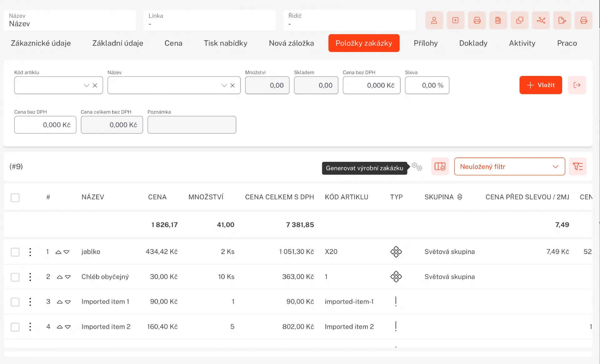The image size is (600, 364).
Task: Click the export arrow icon next to Vložit
Action: 577,85
